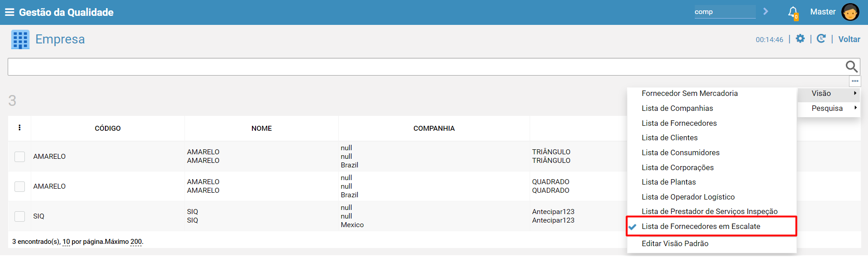This screenshot has height=257, width=868.
Task: Open the table column options kebab icon
Action: point(19,128)
